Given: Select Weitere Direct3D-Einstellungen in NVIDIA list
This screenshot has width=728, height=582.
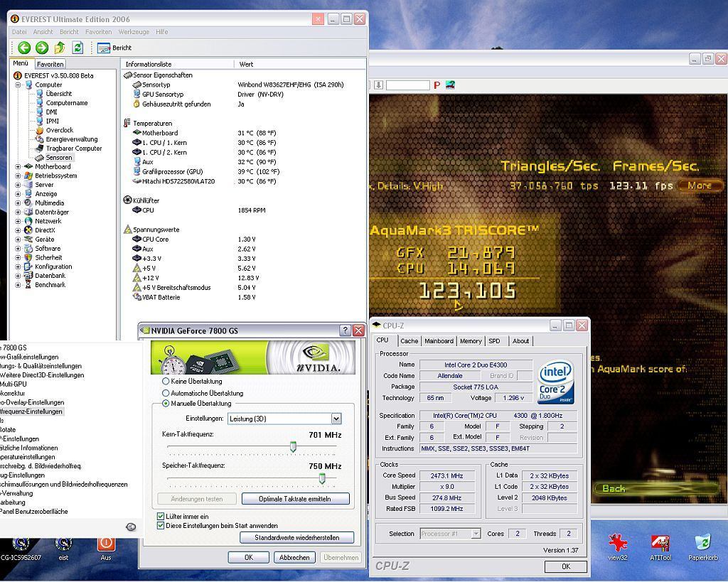Looking at the screenshot, I should pos(42,375).
